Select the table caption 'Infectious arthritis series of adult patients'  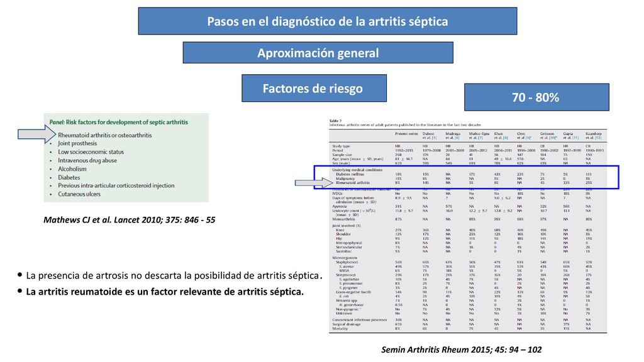[x=405, y=125]
